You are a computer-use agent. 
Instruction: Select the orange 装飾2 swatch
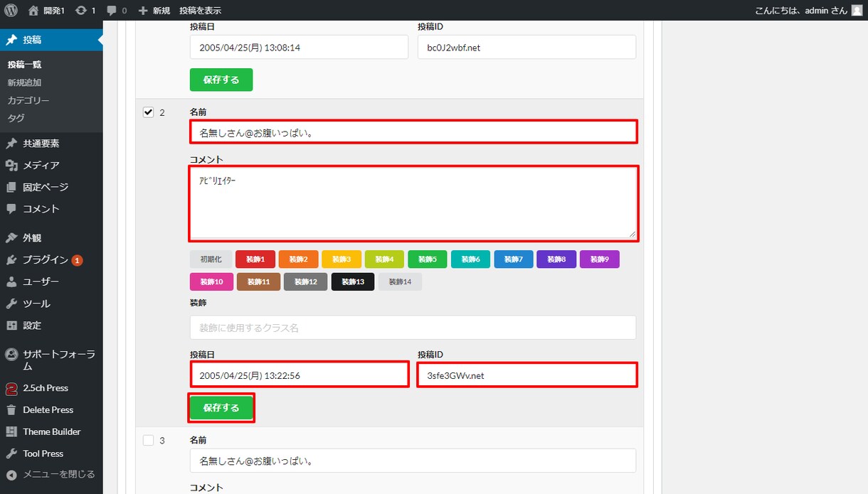298,259
